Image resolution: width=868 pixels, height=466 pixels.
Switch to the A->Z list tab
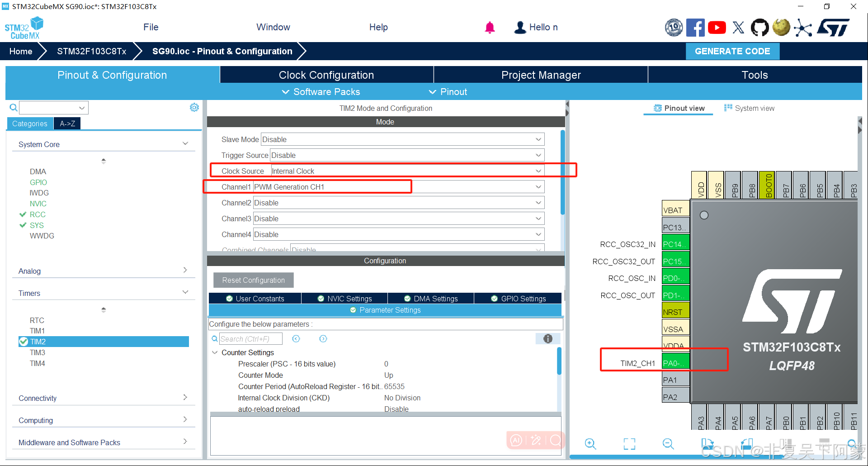(x=67, y=124)
